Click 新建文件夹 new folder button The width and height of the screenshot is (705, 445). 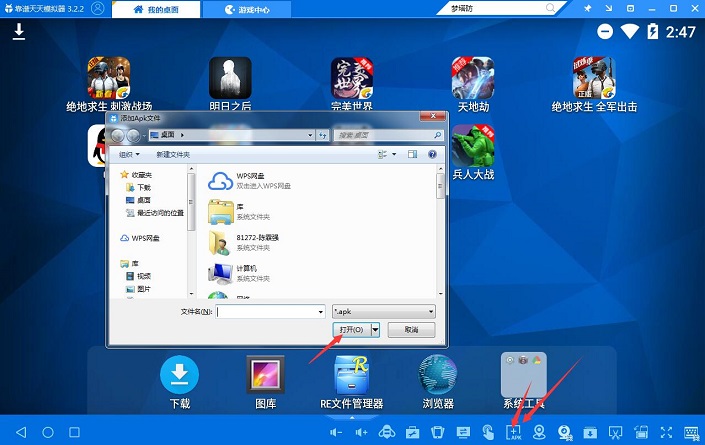pyautogui.click(x=173, y=154)
